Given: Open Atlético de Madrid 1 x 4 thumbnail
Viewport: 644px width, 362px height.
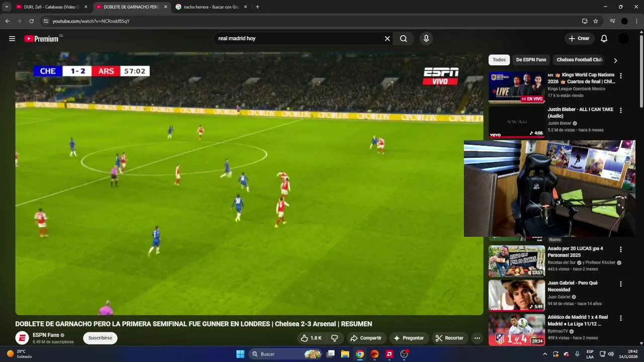Looking at the screenshot, I should point(517,330).
